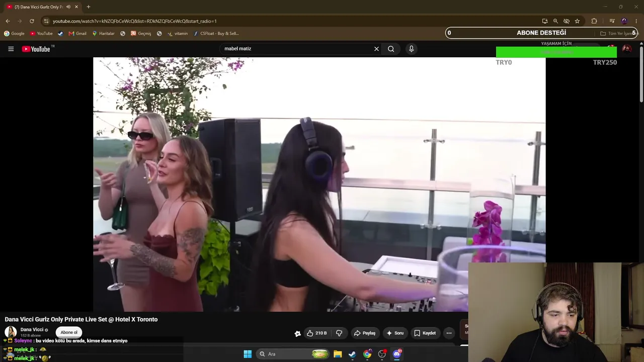Viewport: 644px width, 362px height.
Task: Share the video with Paylaş
Action: pyautogui.click(x=365, y=333)
